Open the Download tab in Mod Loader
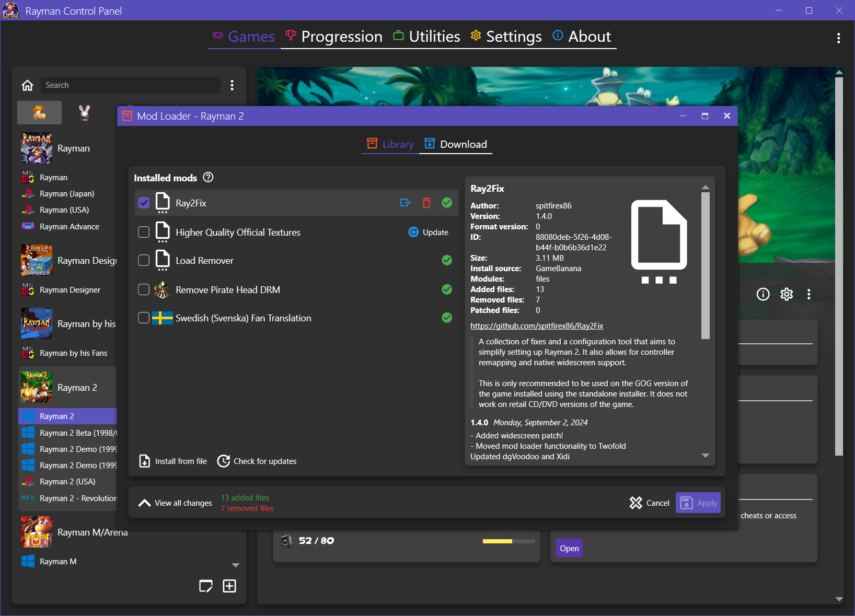This screenshot has height=616, width=855. (x=456, y=144)
